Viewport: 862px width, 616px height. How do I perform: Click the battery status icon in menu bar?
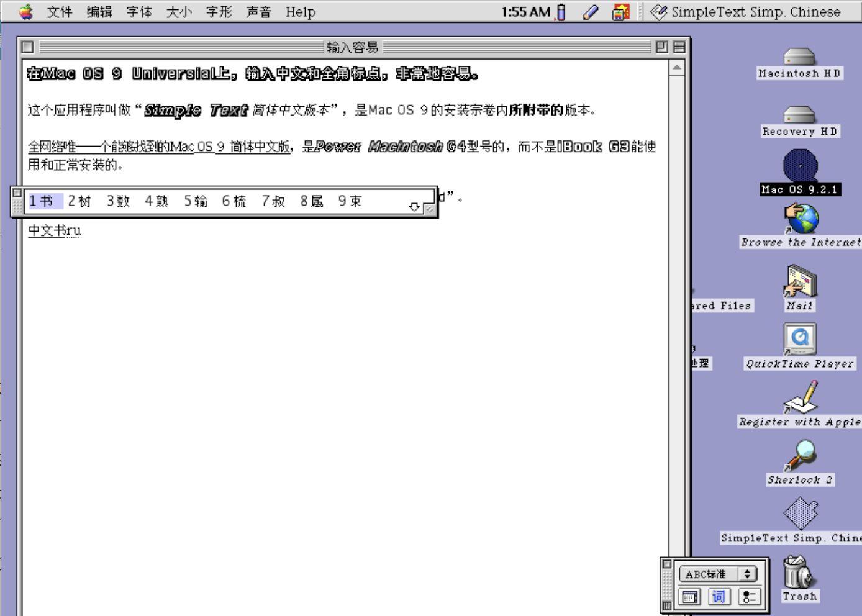coord(561,12)
